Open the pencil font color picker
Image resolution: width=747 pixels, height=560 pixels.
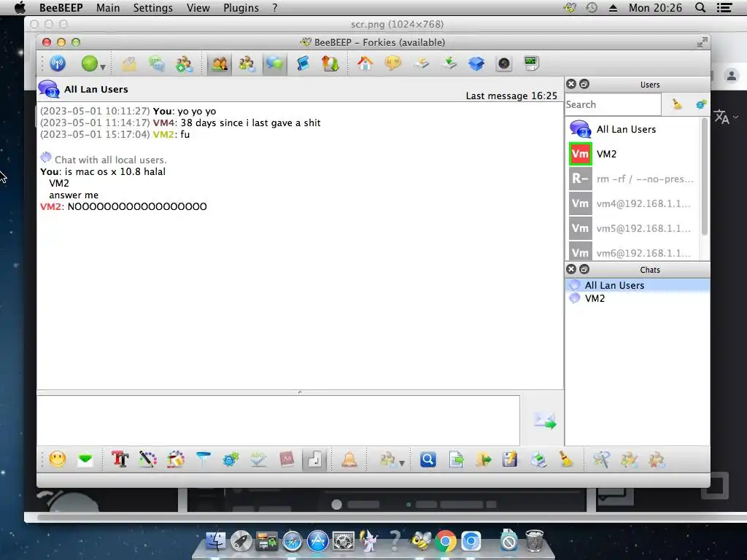point(147,459)
